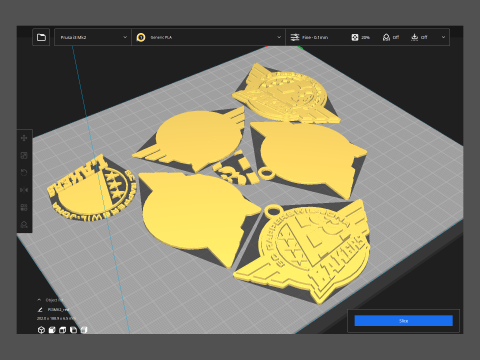The height and width of the screenshot is (360, 480).
Task: Select the Support Blocker tool
Action: (24, 225)
